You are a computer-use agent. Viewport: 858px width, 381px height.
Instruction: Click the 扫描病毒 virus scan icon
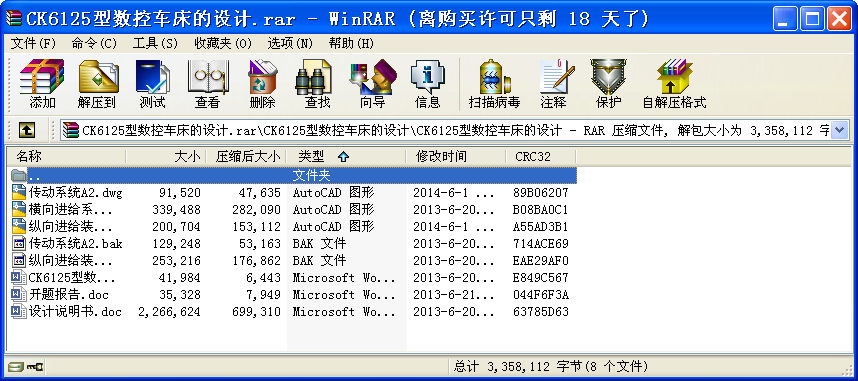pos(494,84)
